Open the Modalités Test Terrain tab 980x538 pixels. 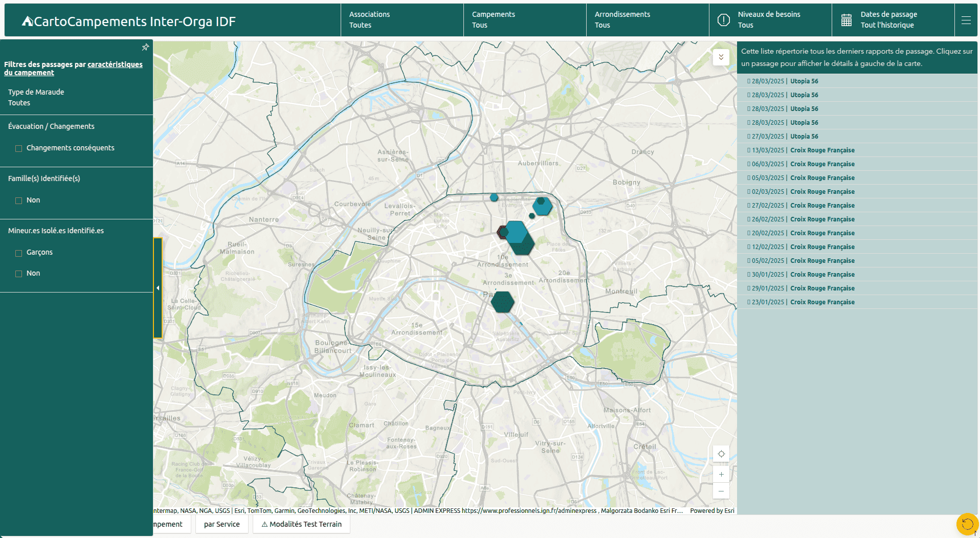click(301, 524)
